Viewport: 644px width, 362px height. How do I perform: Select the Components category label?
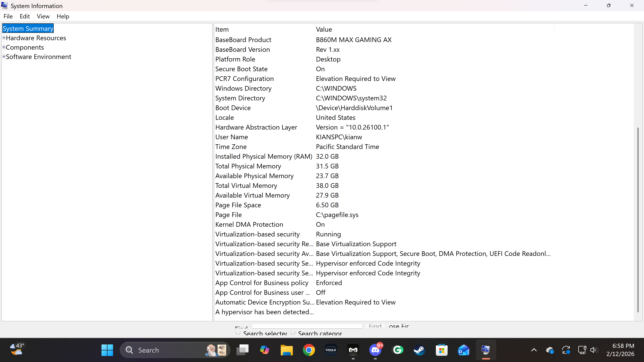click(25, 47)
